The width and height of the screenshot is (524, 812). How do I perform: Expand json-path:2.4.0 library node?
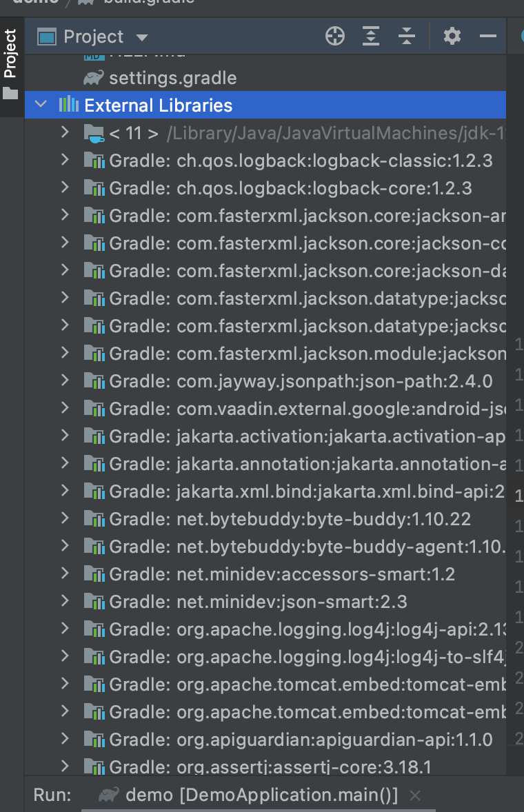click(65, 380)
